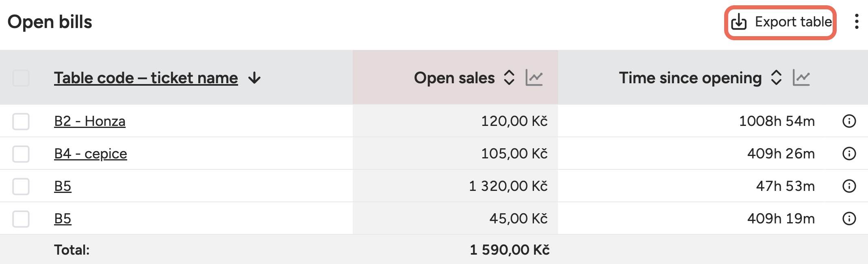The image size is (868, 264).
Task: Toggle sort arrows on Open sales column
Action: [x=509, y=78]
